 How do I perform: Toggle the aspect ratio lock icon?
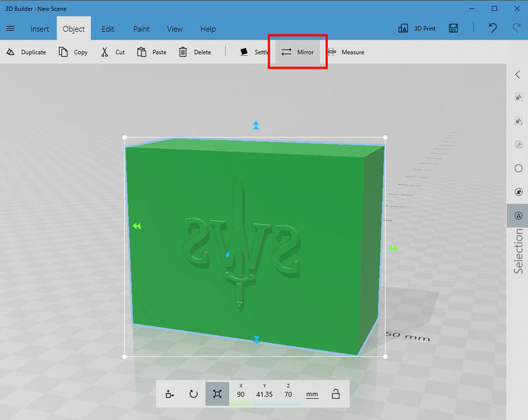point(336,394)
